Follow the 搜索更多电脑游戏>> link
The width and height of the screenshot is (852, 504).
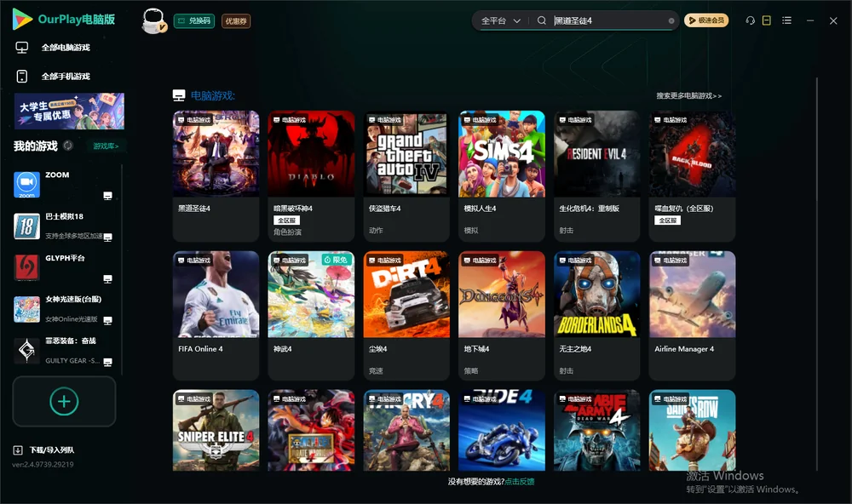(689, 95)
